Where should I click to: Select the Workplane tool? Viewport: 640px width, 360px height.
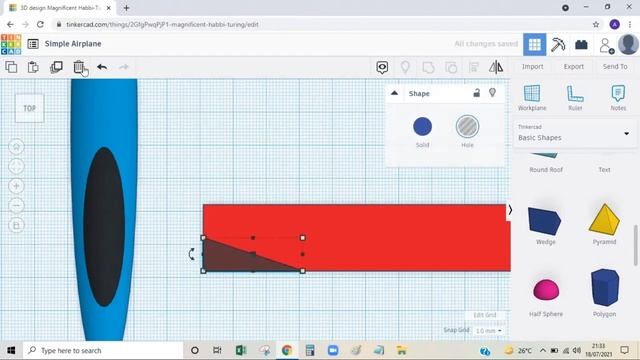pos(532,98)
